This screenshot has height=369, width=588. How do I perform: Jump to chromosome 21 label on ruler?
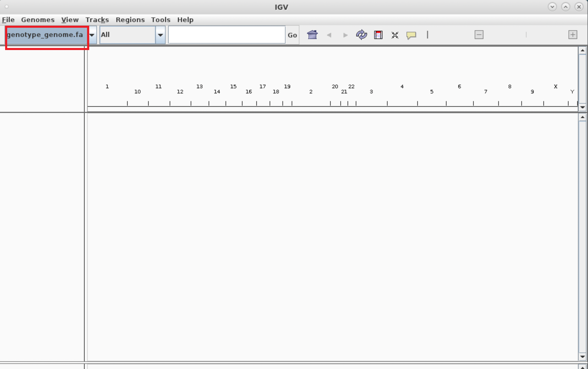tap(344, 92)
